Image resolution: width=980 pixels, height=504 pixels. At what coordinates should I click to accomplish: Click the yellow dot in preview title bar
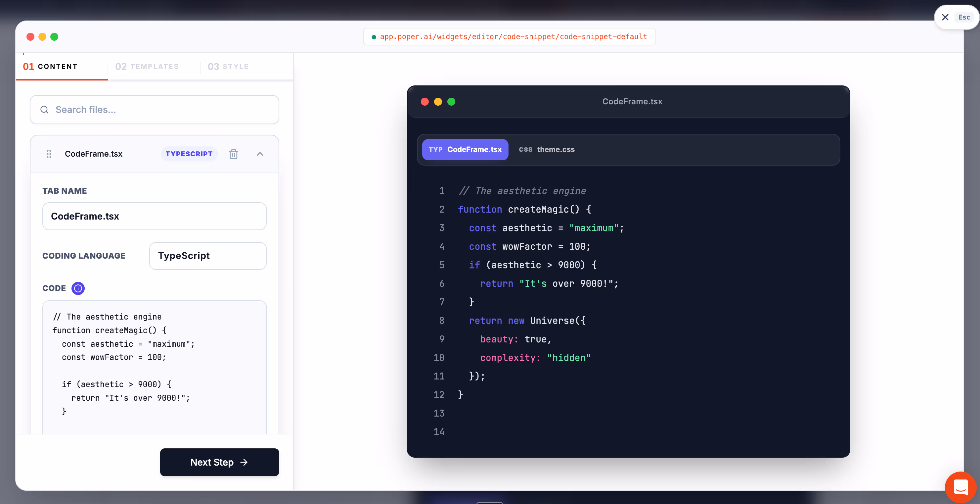coord(438,102)
